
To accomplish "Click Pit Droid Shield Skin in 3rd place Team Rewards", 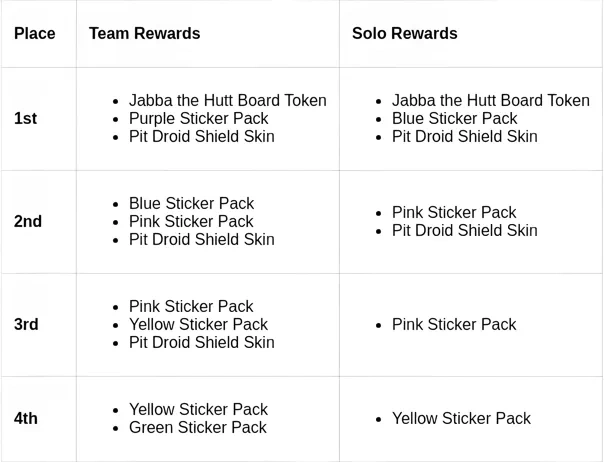I will coord(201,343).
